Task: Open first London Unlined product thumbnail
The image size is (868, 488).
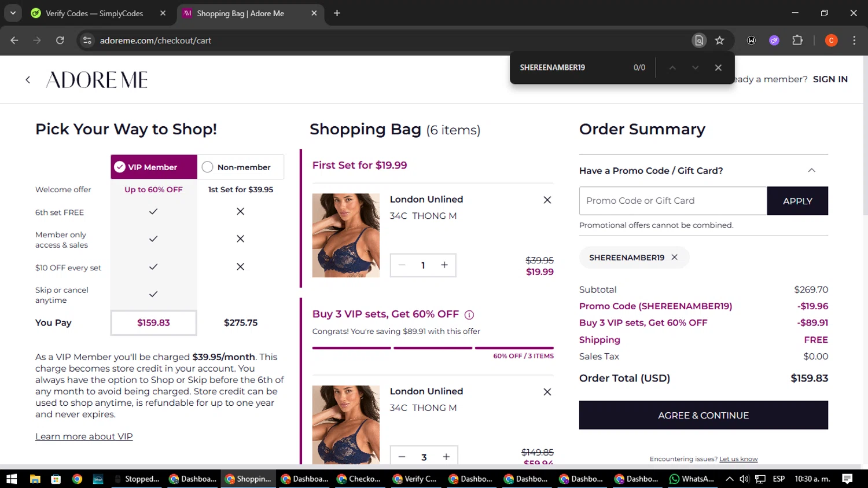Action: point(346,235)
